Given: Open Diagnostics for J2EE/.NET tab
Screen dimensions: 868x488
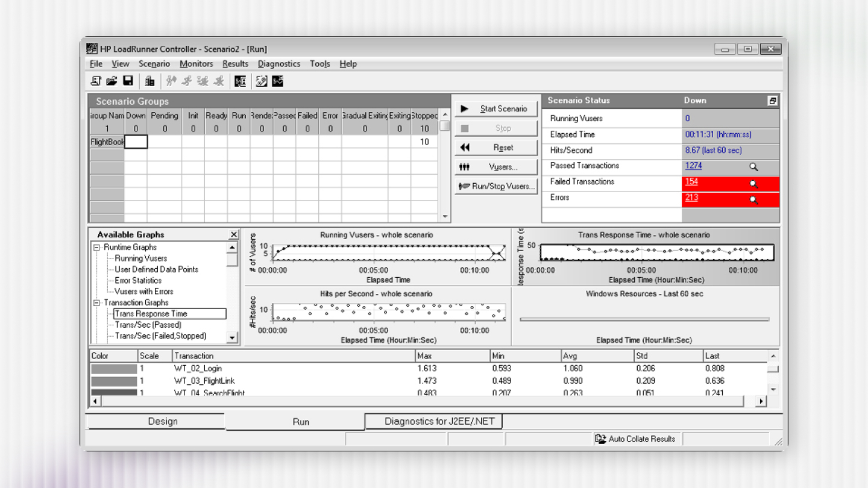Looking at the screenshot, I should point(434,421).
